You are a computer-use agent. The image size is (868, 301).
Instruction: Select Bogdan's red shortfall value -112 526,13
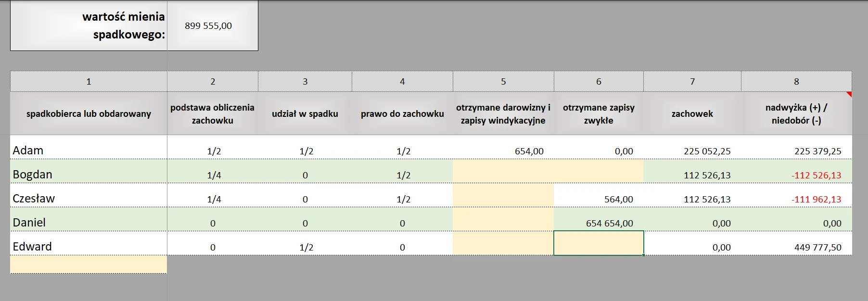click(x=796, y=171)
